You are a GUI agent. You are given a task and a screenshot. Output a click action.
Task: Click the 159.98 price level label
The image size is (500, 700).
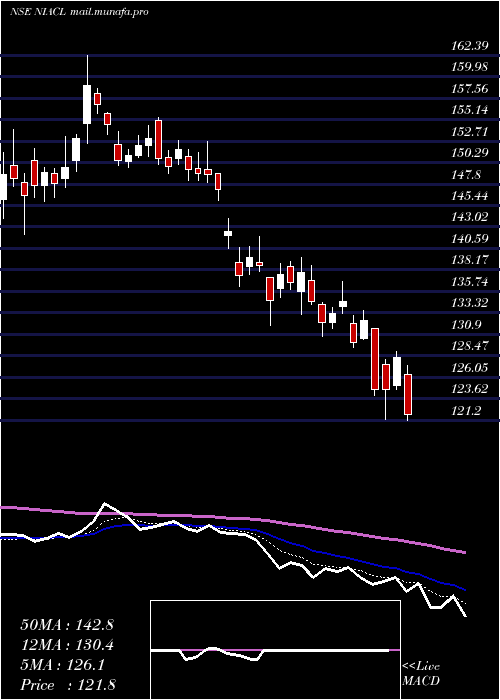470,67
